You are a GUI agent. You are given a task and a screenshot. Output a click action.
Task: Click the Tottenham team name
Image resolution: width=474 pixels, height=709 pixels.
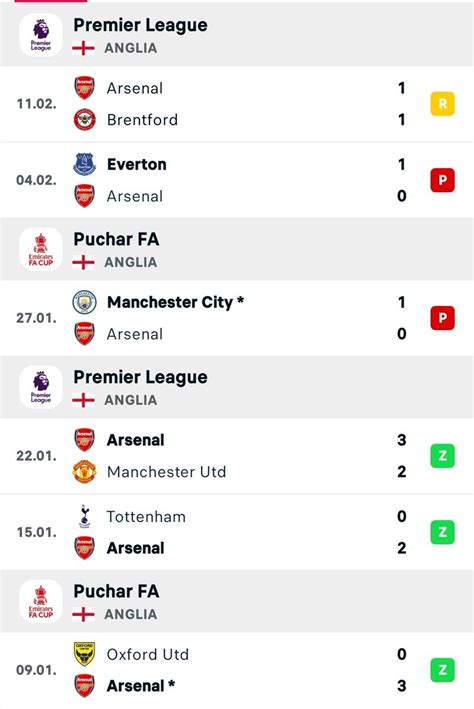point(146,516)
